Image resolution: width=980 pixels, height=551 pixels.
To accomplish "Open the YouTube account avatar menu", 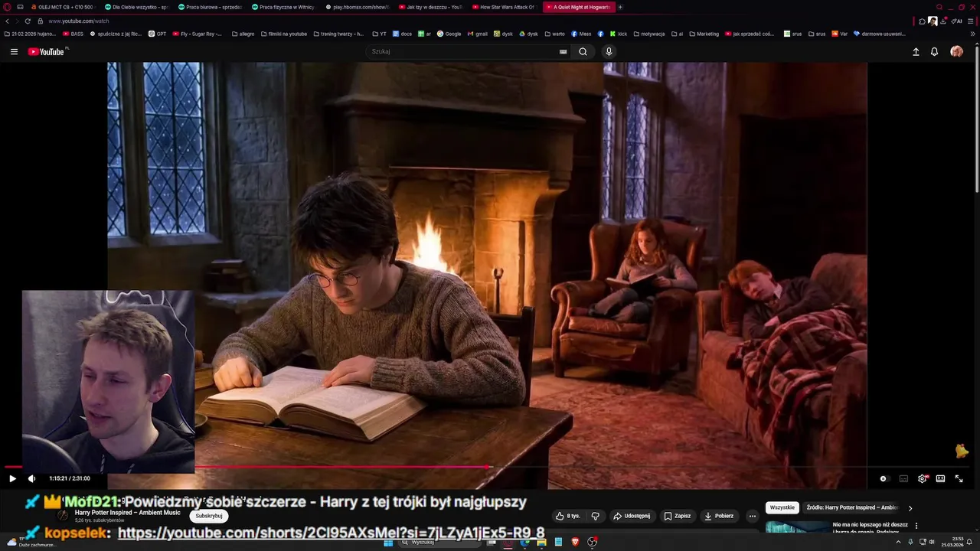I will click(x=956, y=52).
